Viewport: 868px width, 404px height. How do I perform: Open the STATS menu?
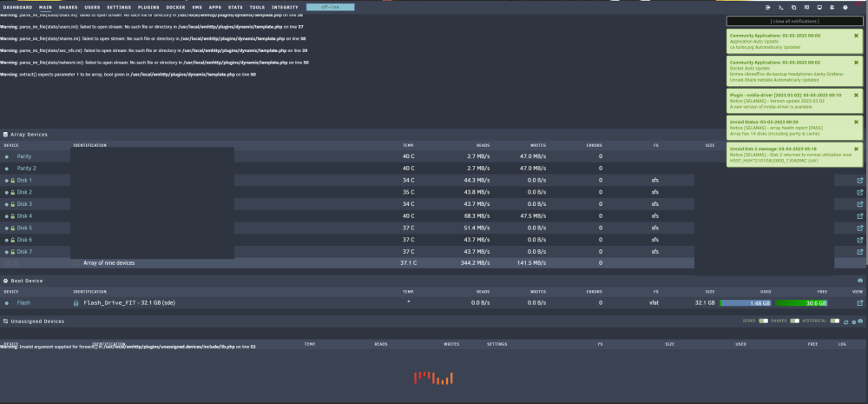click(235, 7)
